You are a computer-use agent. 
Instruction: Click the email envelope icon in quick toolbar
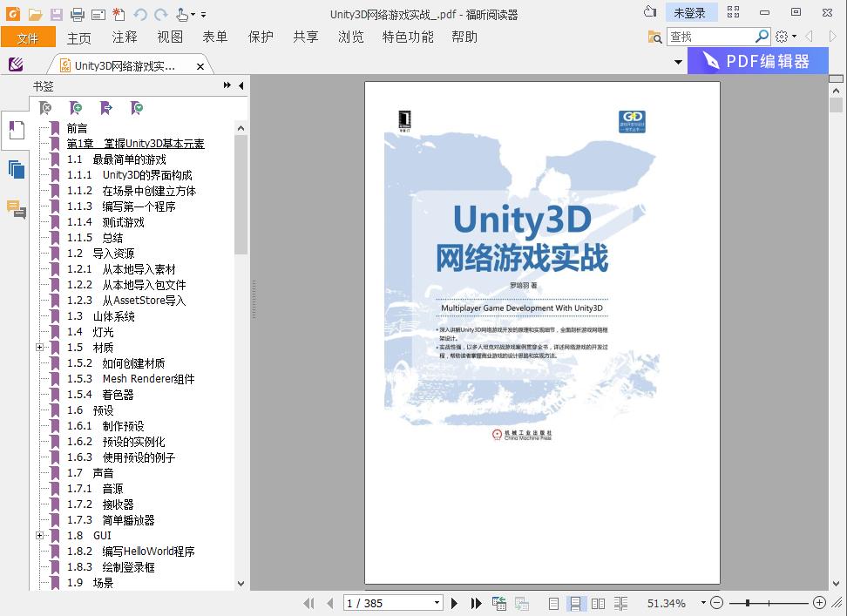tap(98, 15)
